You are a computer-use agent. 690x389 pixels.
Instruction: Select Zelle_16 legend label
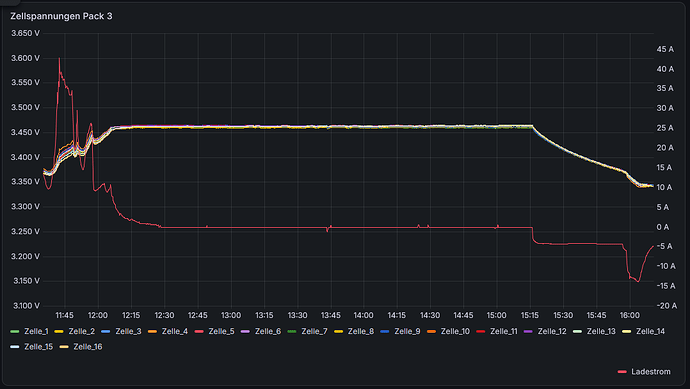tap(88, 347)
